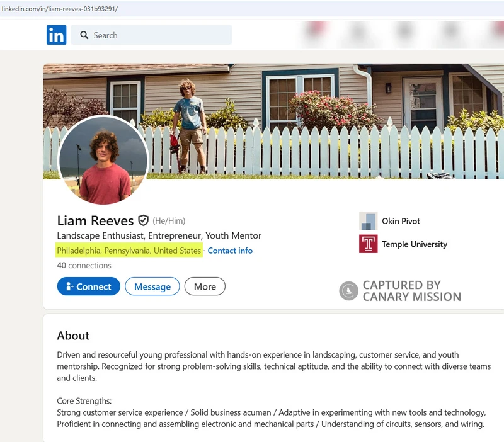
Task: Open the More options menu
Action: tap(205, 286)
